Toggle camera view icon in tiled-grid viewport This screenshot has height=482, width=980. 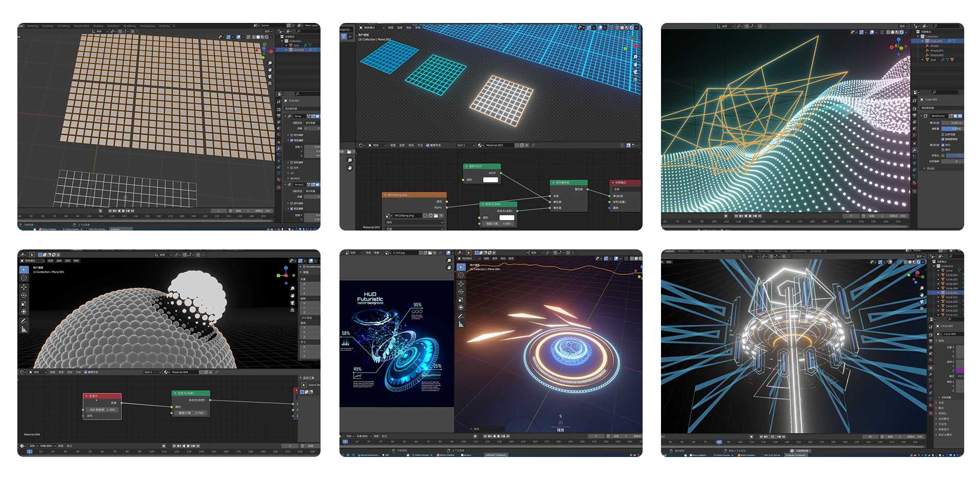[x=270, y=76]
